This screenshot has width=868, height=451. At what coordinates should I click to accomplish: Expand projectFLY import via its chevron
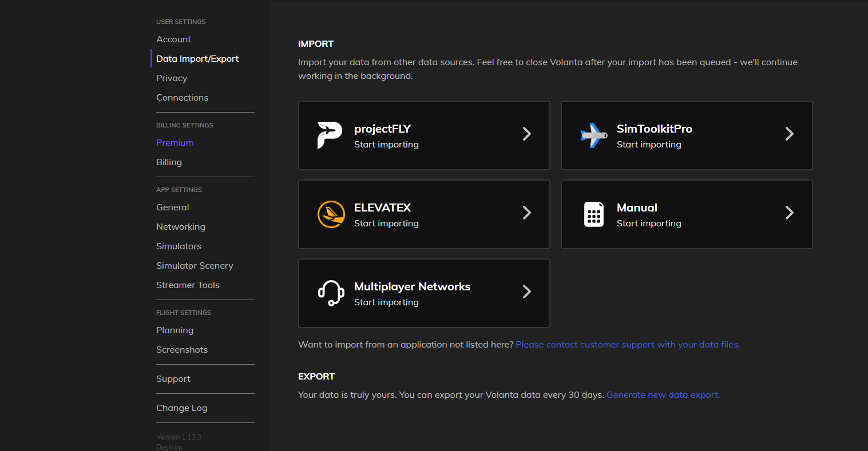tap(527, 134)
